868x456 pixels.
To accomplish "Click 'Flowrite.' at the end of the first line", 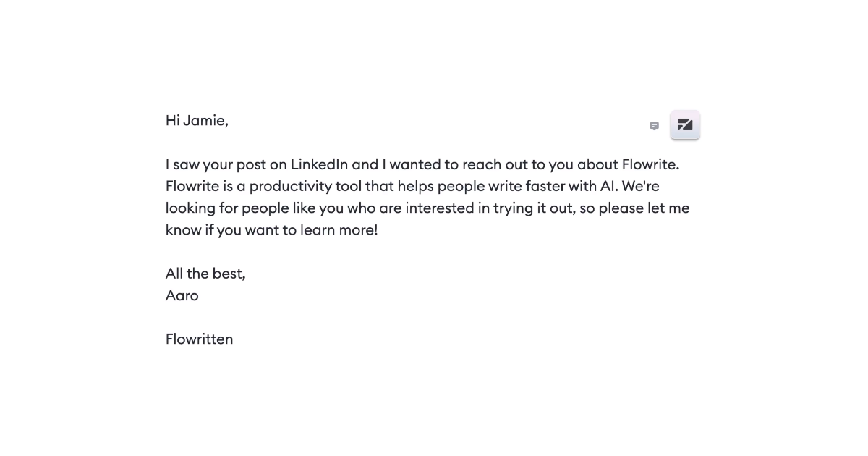I will pos(650,164).
